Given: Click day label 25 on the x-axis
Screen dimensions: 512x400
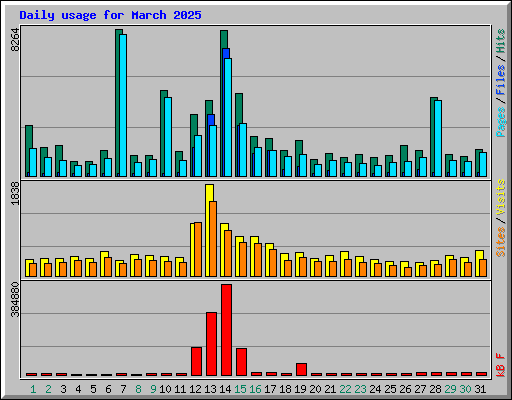Looking at the screenshot, I should pos(390,389).
